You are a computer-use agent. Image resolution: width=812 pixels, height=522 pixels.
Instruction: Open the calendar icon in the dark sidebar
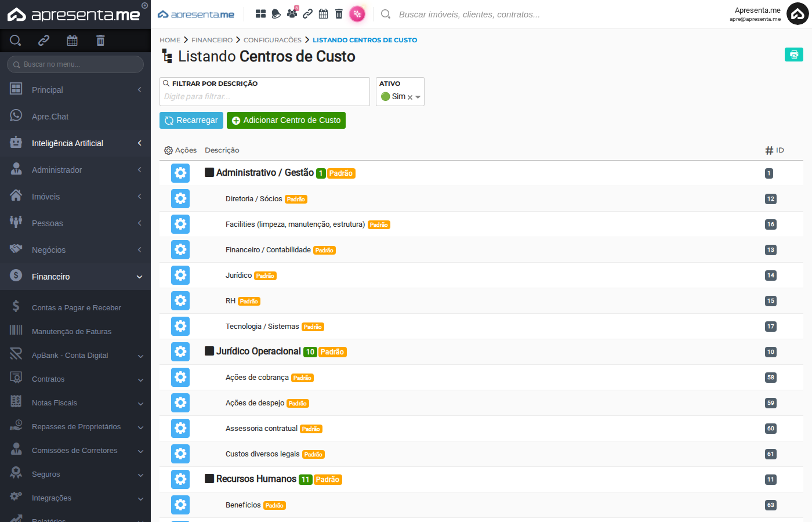click(72, 40)
